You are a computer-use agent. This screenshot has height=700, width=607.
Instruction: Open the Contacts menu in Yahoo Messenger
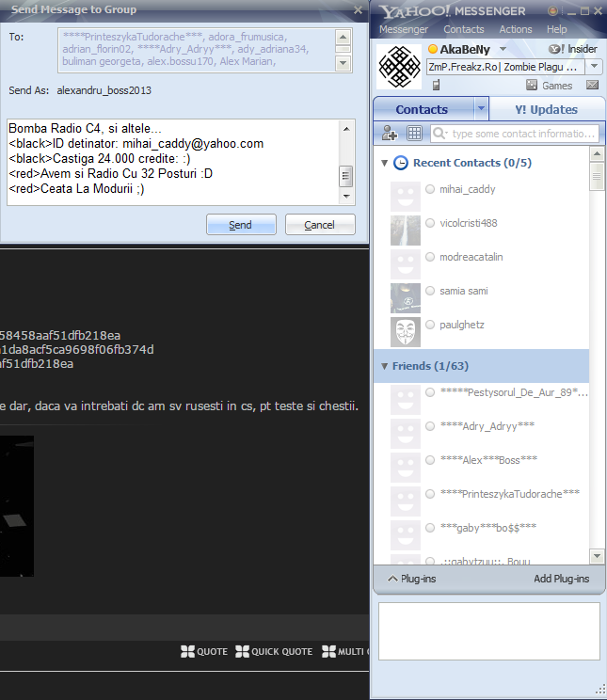[x=464, y=29]
